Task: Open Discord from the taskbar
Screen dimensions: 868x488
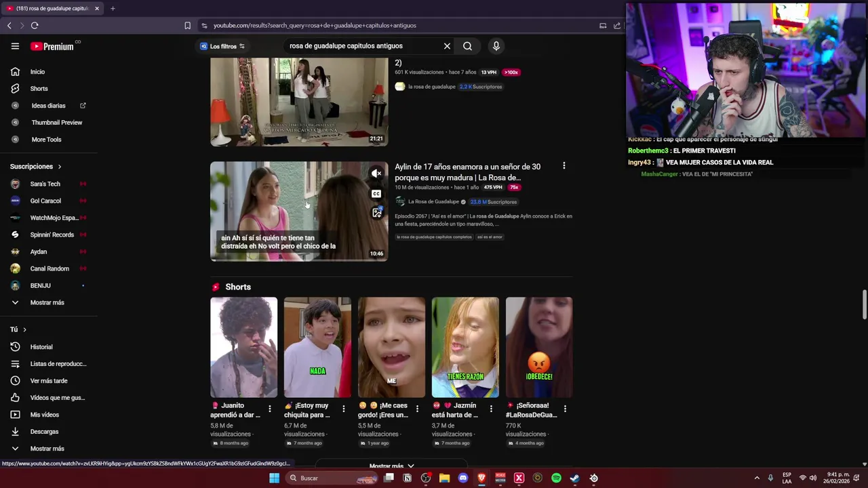Action: [463, 478]
